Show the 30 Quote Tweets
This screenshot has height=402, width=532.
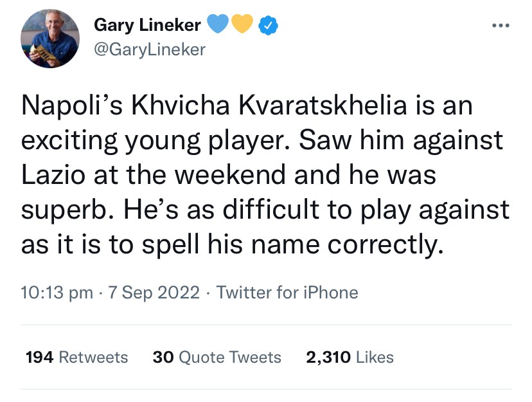pos(217,357)
